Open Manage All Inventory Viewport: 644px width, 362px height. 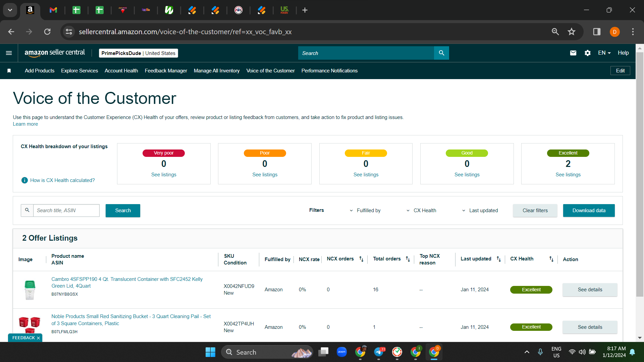tap(217, 71)
